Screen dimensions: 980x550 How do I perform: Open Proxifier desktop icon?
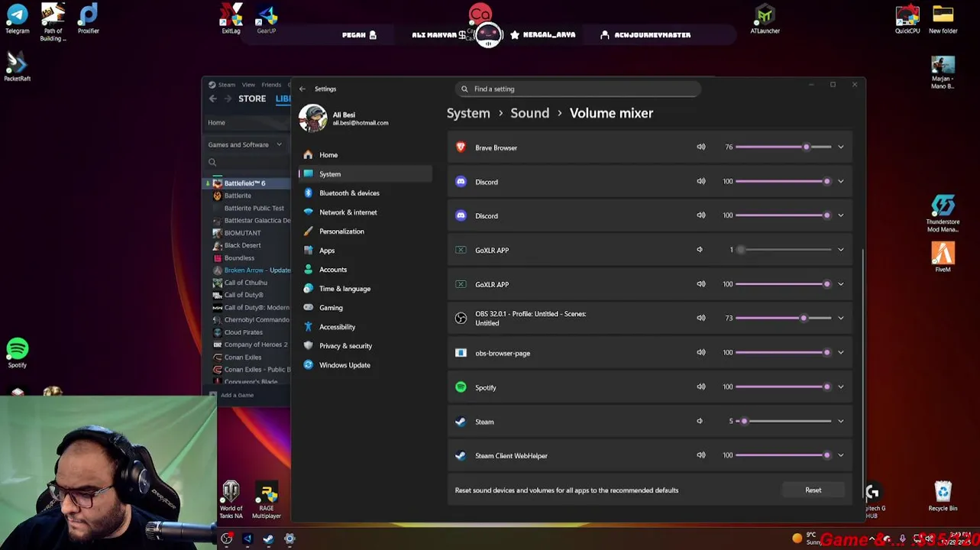pyautogui.click(x=89, y=18)
